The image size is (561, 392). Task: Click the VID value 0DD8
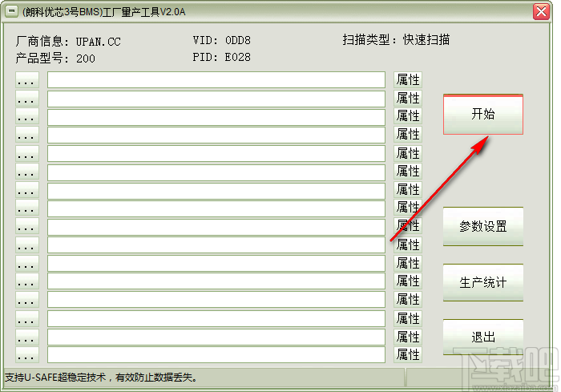click(x=238, y=40)
